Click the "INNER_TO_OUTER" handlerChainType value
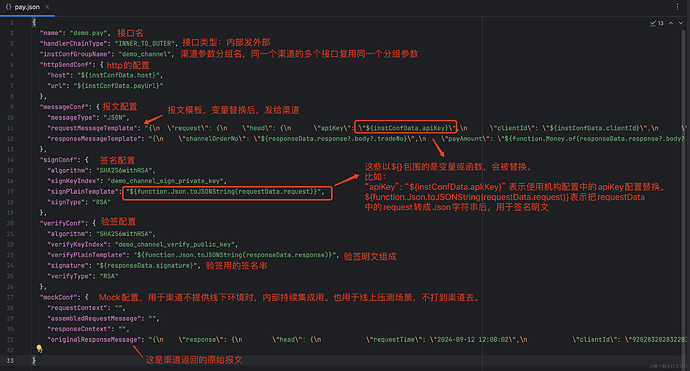Screen dimensions: 690x371 click(x=145, y=44)
